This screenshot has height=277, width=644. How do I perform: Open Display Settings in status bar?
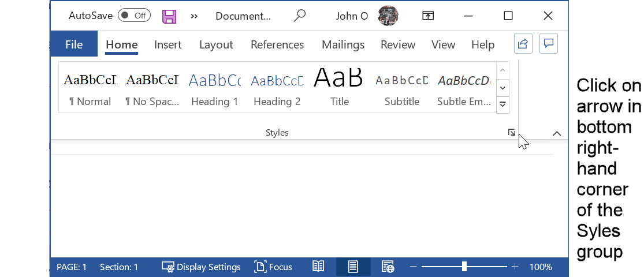tap(202, 267)
